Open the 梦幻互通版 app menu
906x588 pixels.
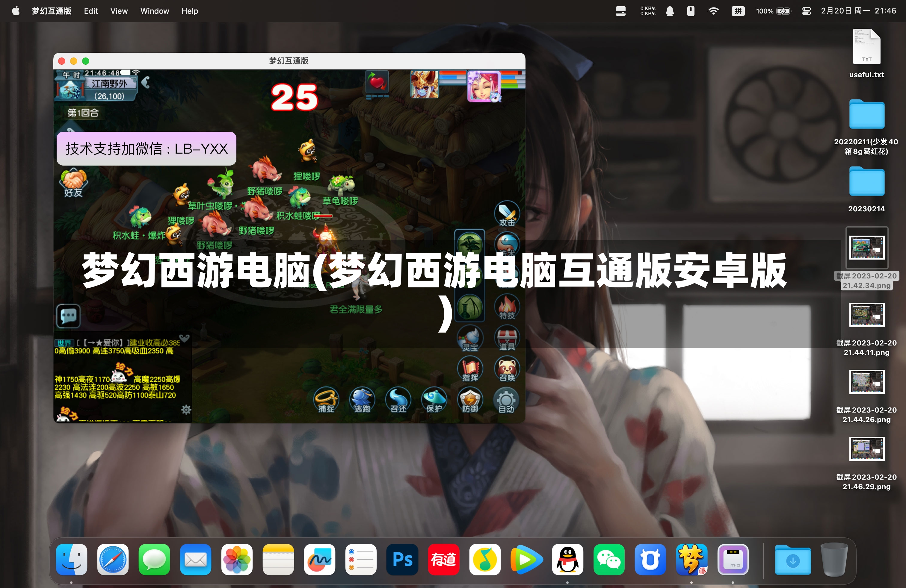tap(52, 11)
